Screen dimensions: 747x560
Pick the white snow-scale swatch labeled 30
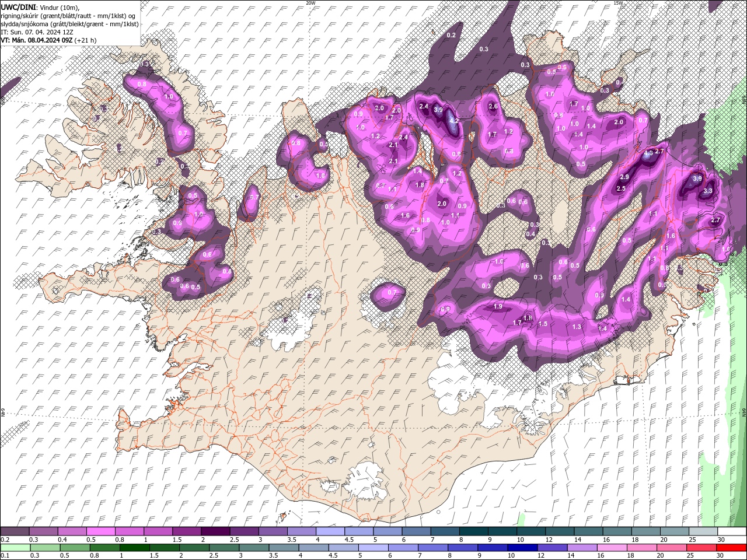(x=732, y=531)
